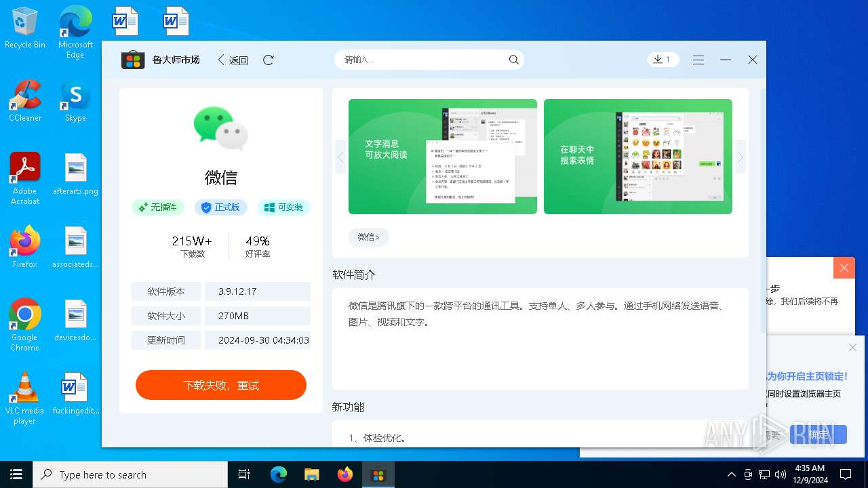868x488 pixels.
Task: Open the notification center icon
Action: pyautogui.click(x=846, y=474)
